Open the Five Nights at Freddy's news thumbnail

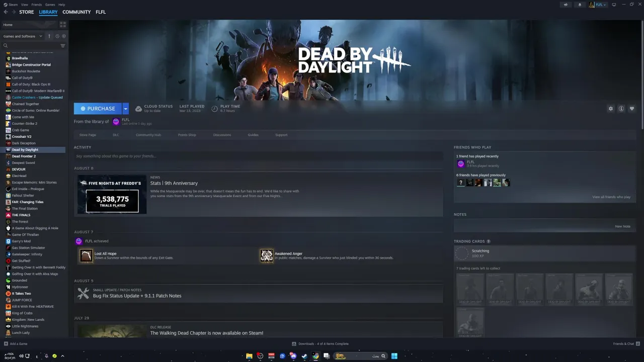(112, 195)
